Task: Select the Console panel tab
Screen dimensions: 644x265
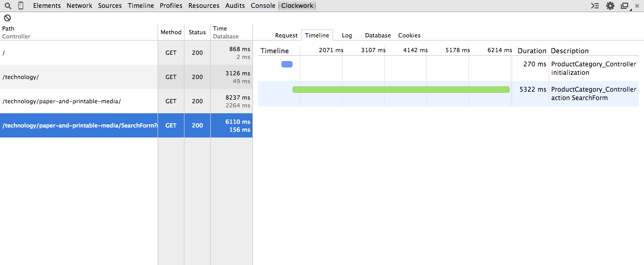Action: tap(262, 6)
